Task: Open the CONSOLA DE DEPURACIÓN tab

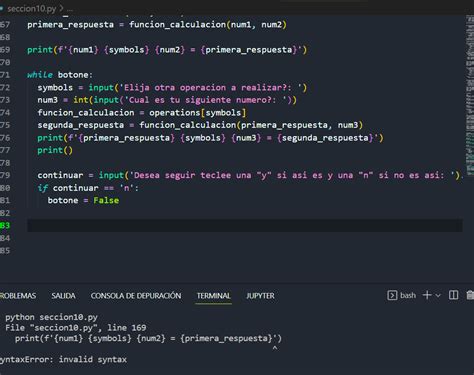Action: click(136, 296)
